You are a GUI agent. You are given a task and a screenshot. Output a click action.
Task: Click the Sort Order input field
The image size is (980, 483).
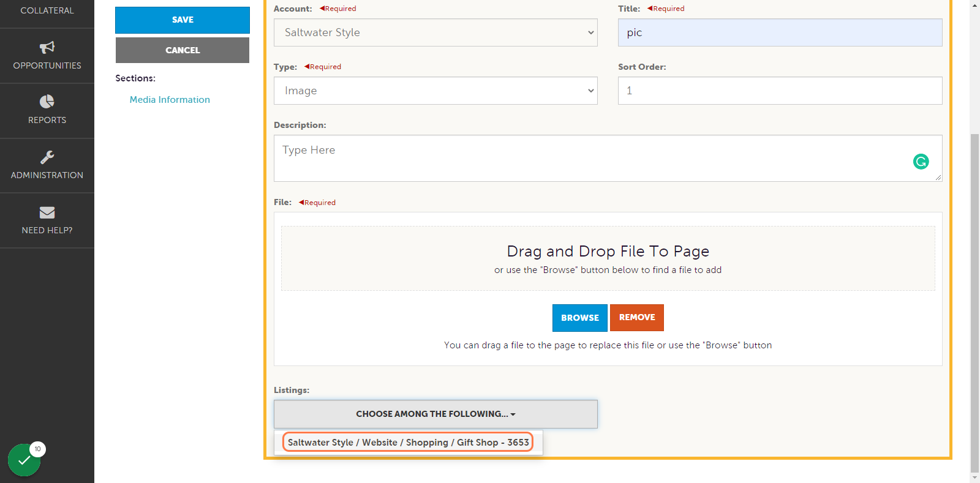tap(780, 91)
